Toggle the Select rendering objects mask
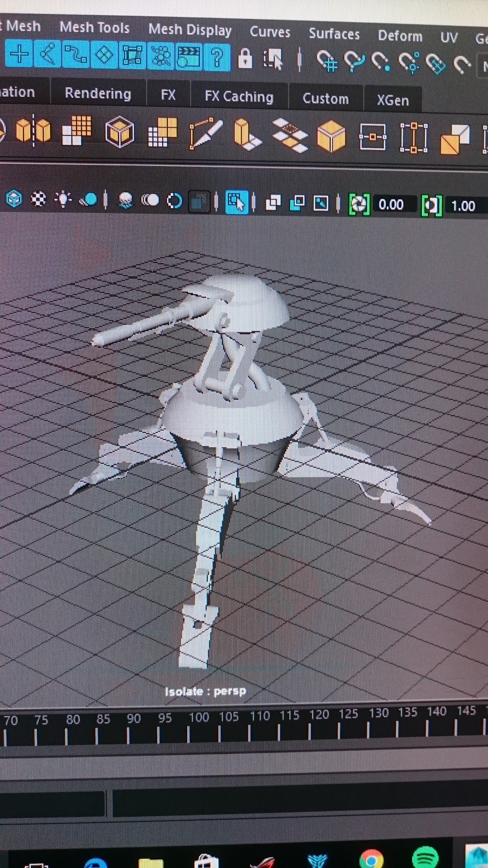 tap(189, 57)
